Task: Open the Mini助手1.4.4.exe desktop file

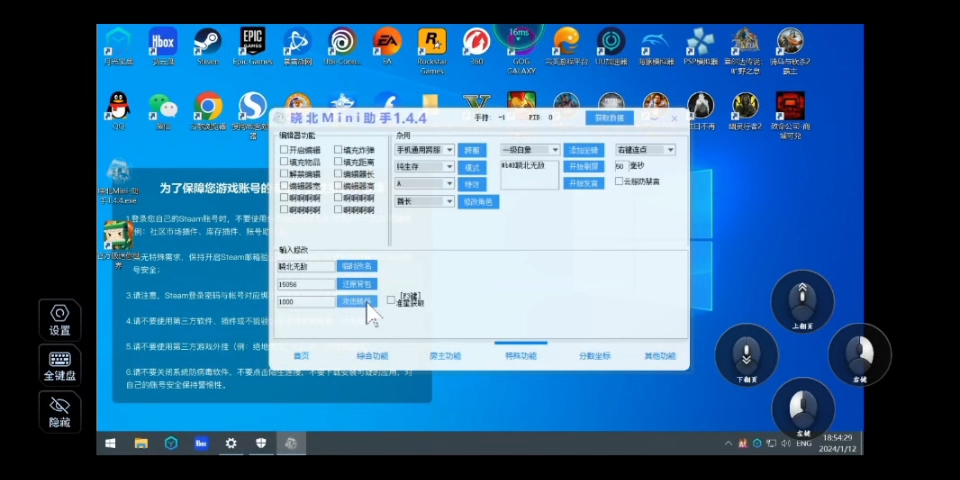Action: (x=118, y=181)
